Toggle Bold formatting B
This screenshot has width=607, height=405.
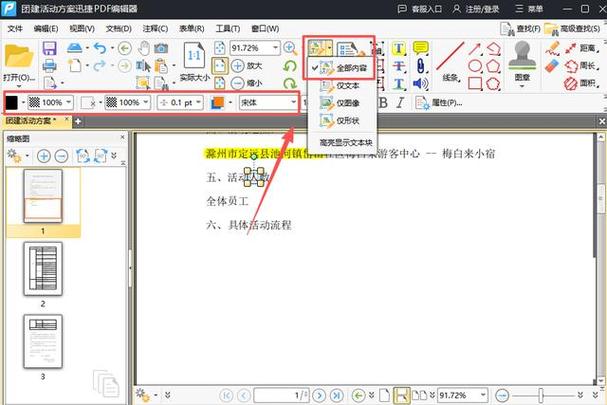click(x=383, y=103)
